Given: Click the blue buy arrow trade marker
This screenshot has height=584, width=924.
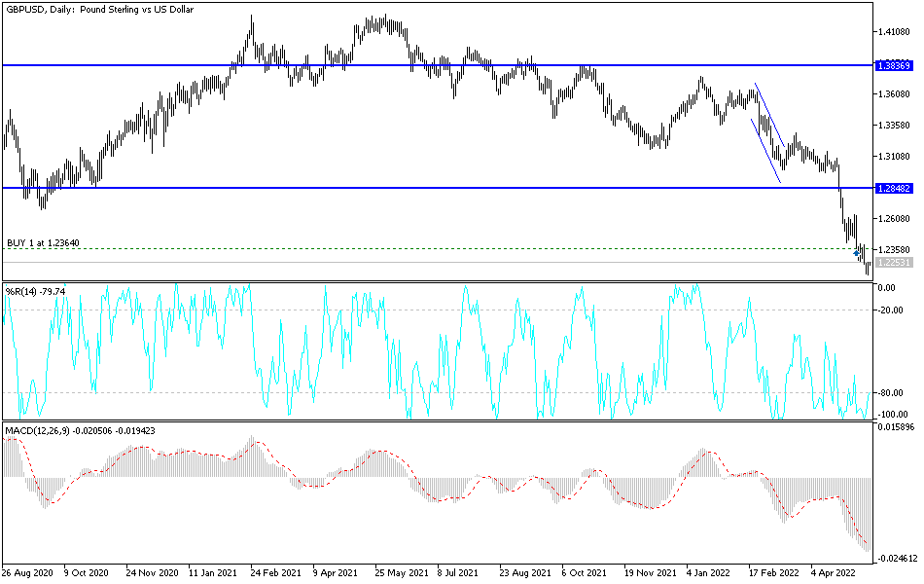Looking at the screenshot, I should pos(856,253).
